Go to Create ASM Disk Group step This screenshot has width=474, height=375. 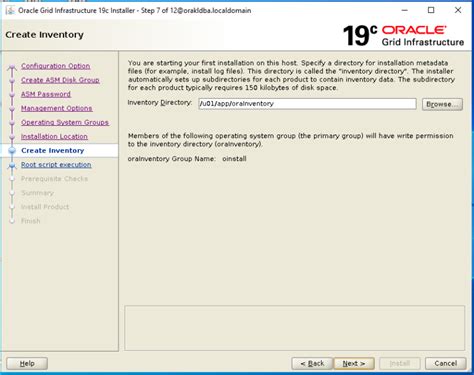pyautogui.click(x=60, y=80)
